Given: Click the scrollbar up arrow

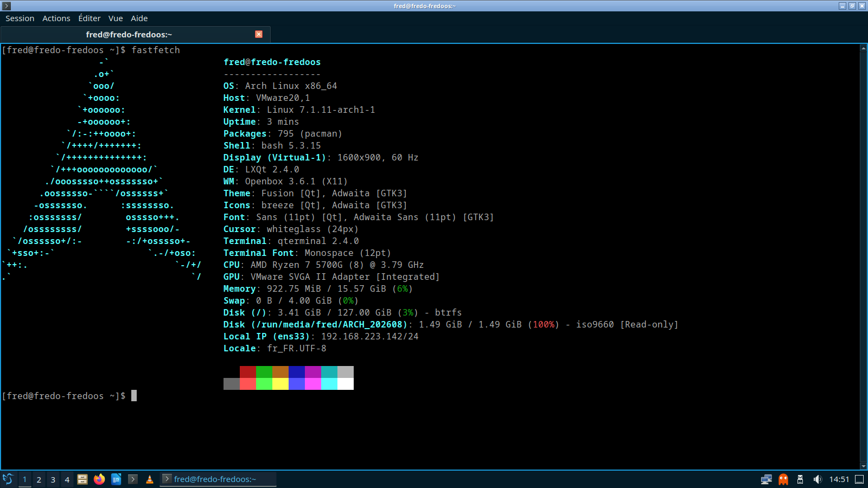Looking at the screenshot, I should (x=863, y=49).
